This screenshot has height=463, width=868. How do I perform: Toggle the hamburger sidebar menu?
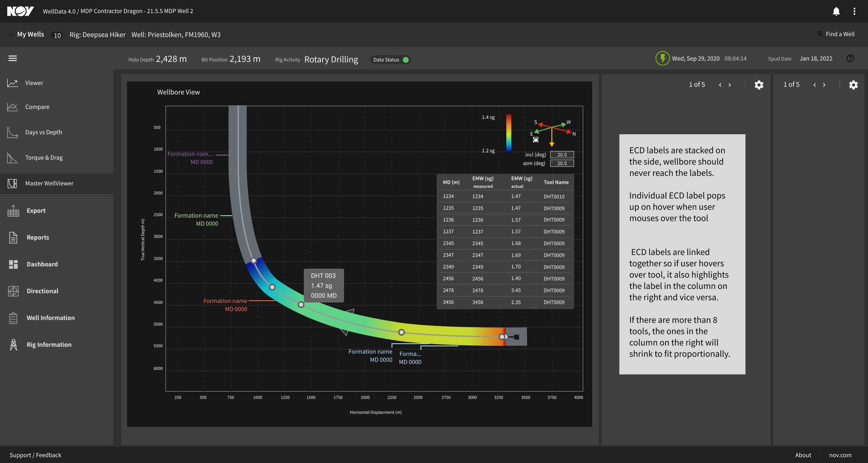click(x=12, y=58)
